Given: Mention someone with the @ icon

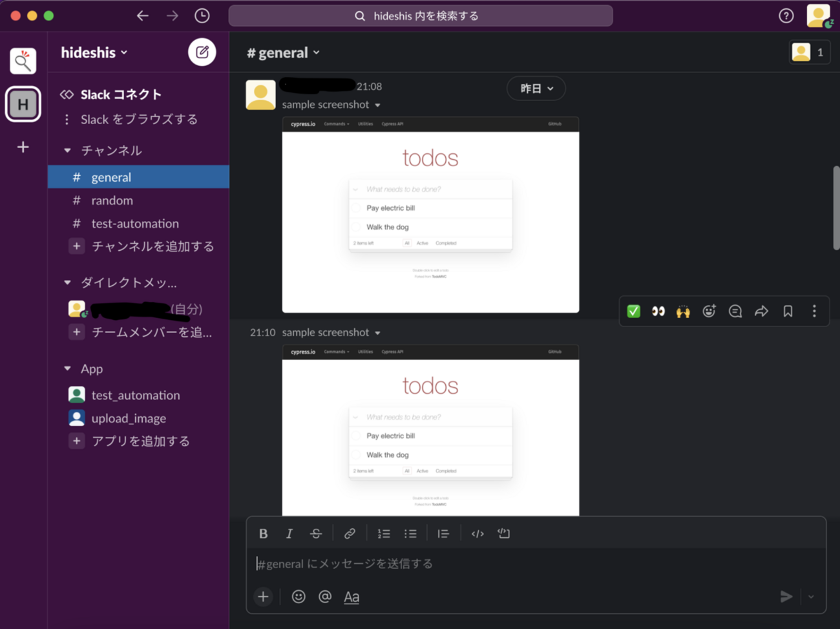Looking at the screenshot, I should tap(325, 597).
